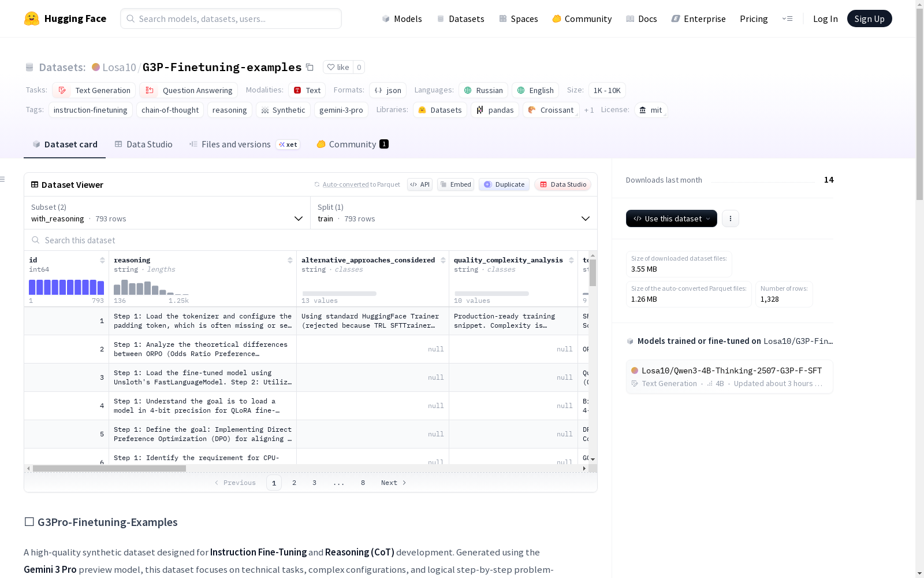This screenshot has height=578, width=924.
Task: Expand the Subset with_reasoning dropdown
Action: coord(167,213)
